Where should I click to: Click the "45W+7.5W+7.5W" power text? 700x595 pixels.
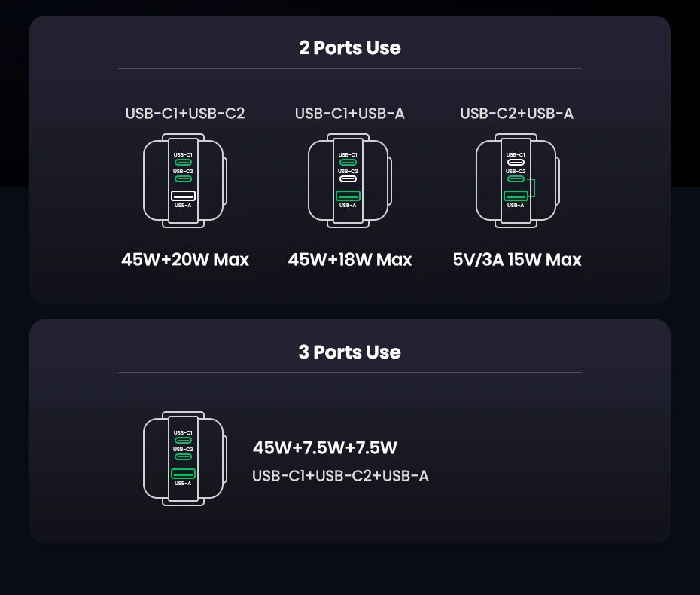(x=325, y=448)
